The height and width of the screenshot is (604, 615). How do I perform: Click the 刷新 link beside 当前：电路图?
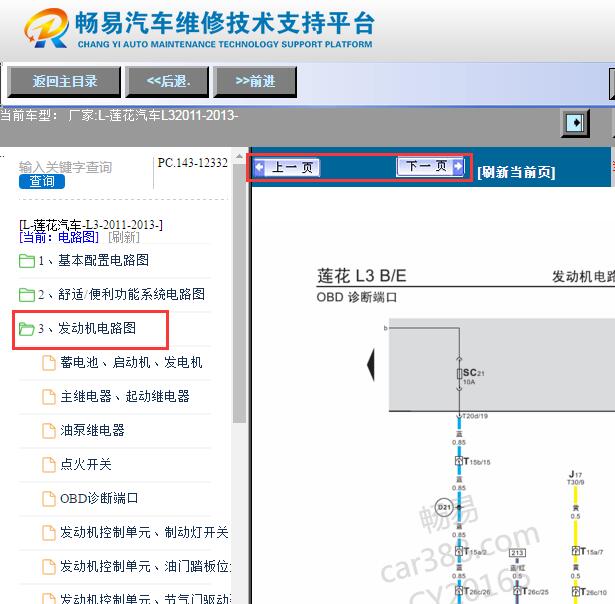[124, 237]
